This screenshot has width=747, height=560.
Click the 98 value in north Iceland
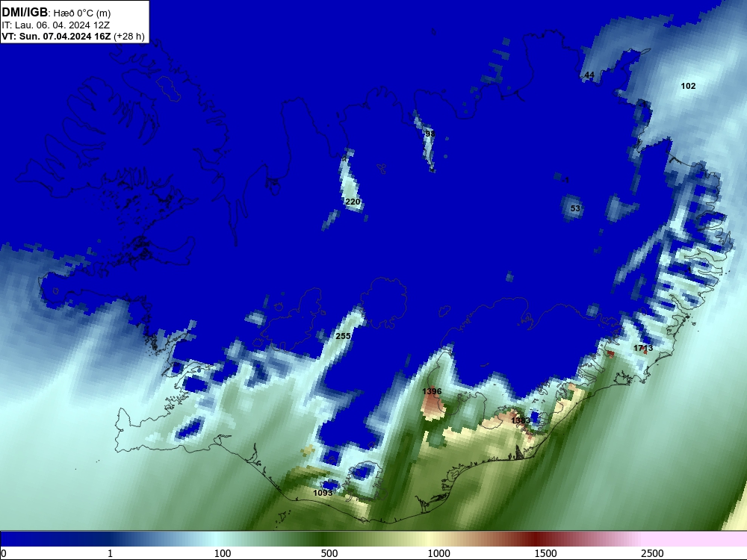coord(430,134)
